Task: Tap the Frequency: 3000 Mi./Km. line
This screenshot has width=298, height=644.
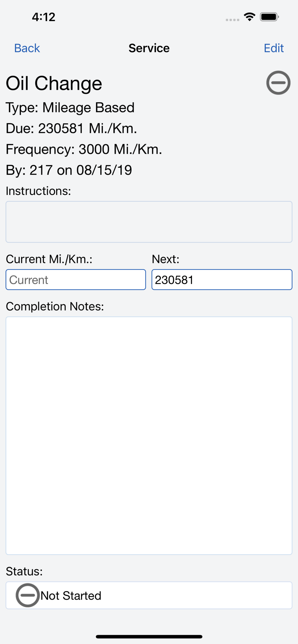Action: point(84,150)
